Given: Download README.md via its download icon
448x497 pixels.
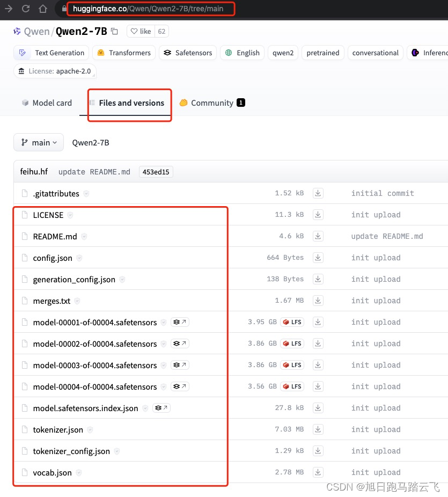Looking at the screenshot, I should (x=318, y=236).
